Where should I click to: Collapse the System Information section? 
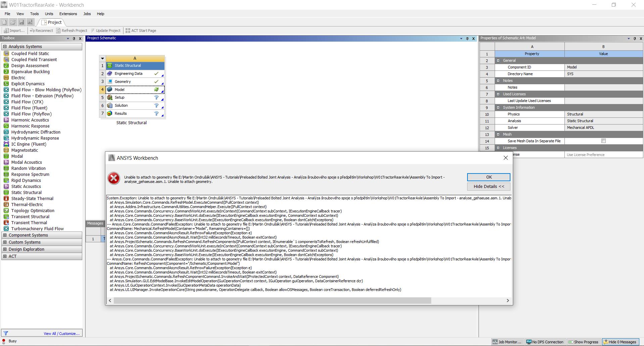[x=498, y=107]
